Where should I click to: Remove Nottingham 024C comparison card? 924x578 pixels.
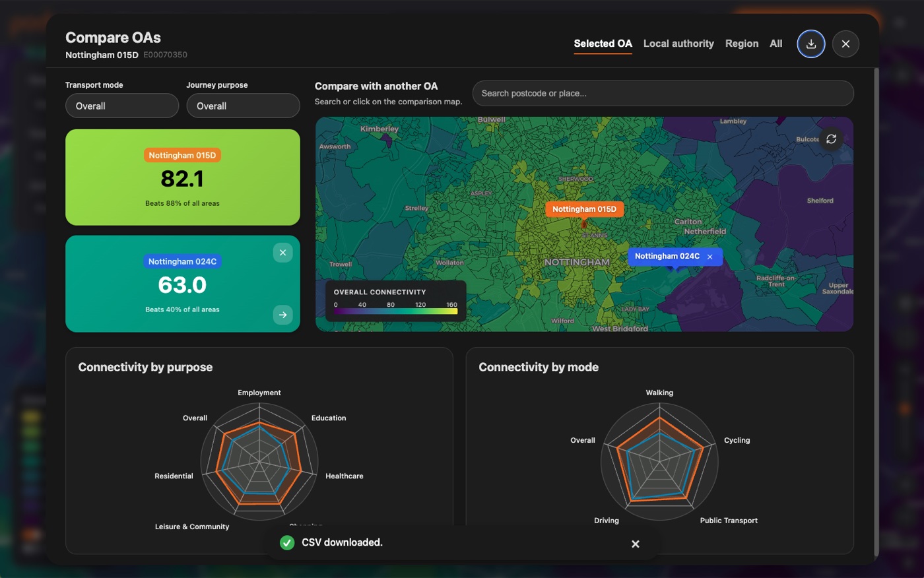282,253
